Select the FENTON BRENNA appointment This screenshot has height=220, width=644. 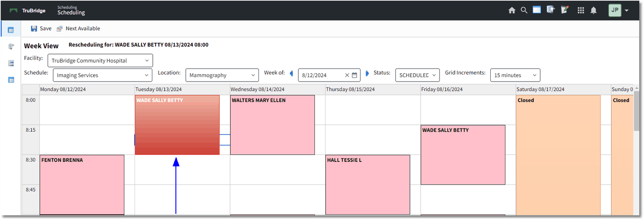coord(82,185)
